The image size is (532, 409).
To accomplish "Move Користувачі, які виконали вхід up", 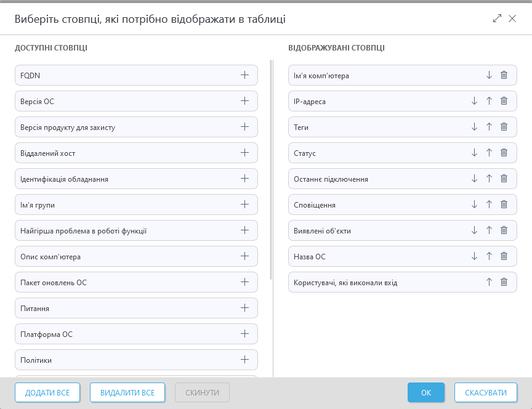I will pyautogui.click(x=489, y=282).
